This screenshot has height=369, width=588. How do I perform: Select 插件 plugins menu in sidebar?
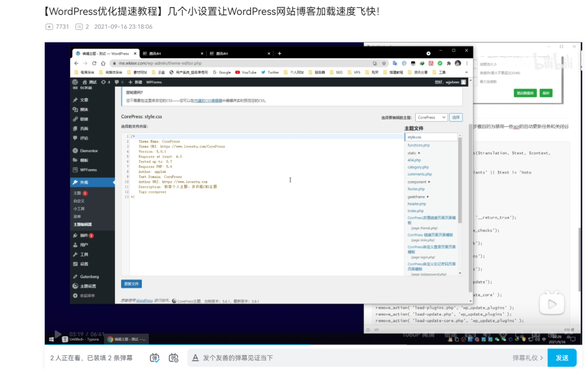[84, 236]
